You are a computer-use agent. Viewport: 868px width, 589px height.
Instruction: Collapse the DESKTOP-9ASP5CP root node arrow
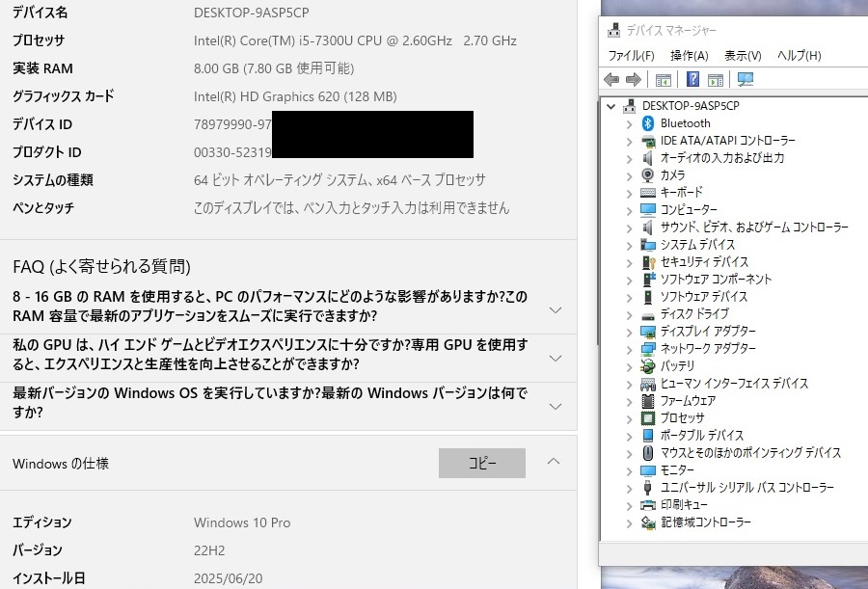point(611,106)
